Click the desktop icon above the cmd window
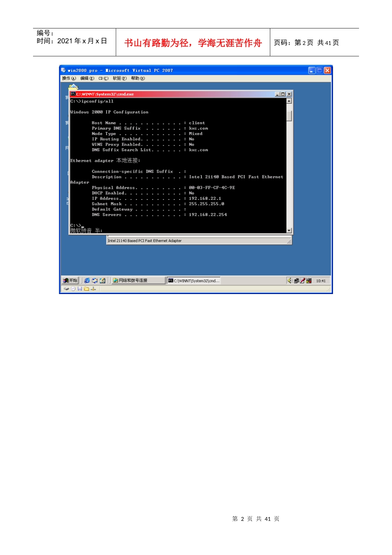Viewport: 392px width, 555px height. [x=73, y=87]
